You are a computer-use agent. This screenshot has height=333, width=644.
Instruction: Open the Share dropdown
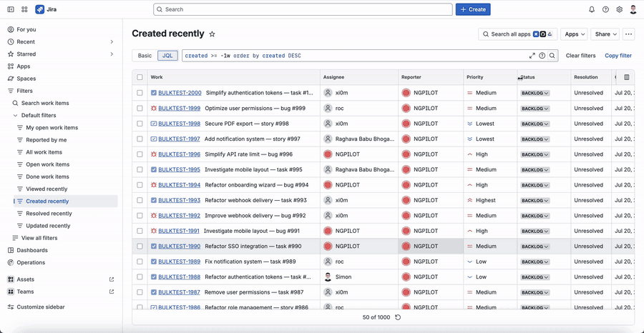point(605,34)
